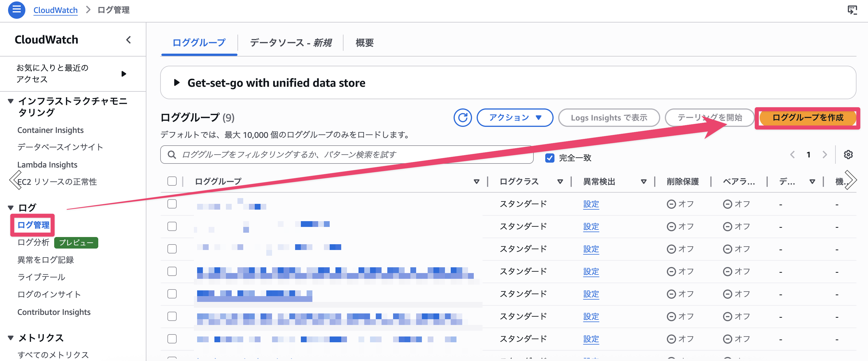Viewport: 868px width, 361px height.
Task: Open the CloudWatch breadcrumb link
Action: [x=55, y=10]
